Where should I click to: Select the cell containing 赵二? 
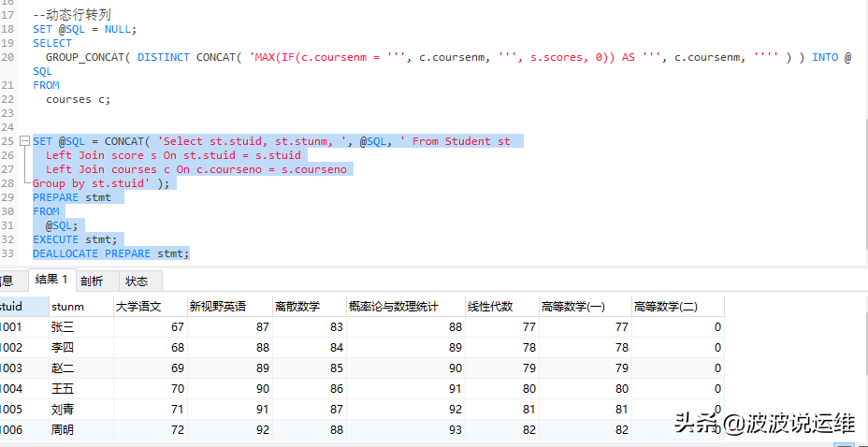pyautogui.click(x=81, y=368)
